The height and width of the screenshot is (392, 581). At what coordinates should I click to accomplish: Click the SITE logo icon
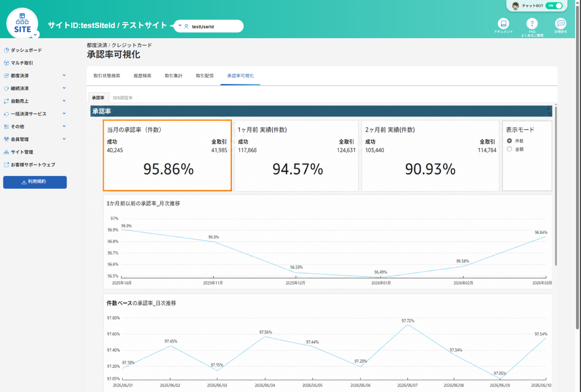coord(22,24)
